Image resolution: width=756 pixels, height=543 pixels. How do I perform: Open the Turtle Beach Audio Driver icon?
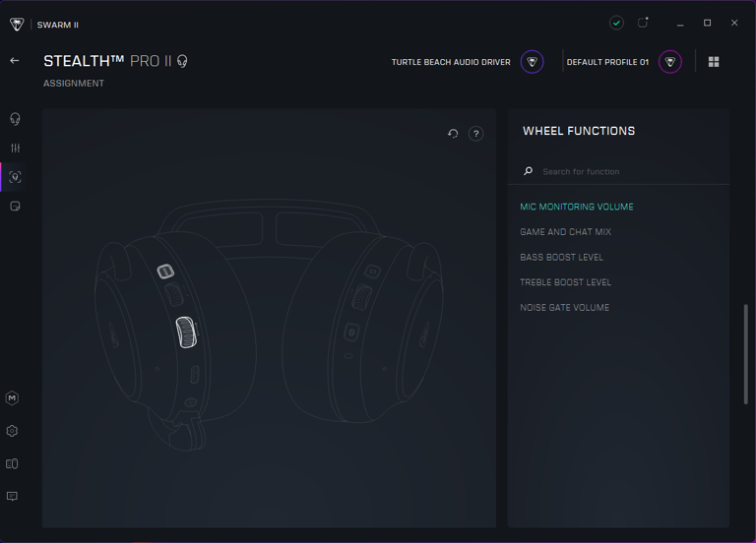point(532,62)
